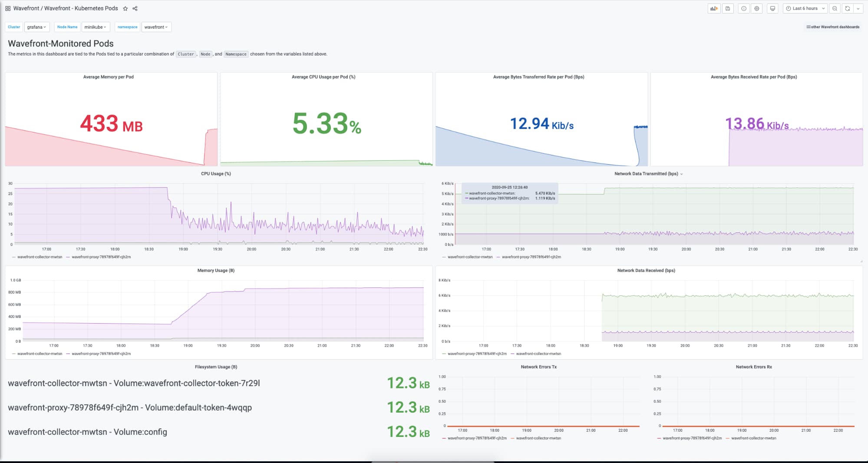The width and height of the screenshot is (868, 463).
Task: Toggle wavefront-proxy in Memory Usage legend
Action: [x=101, y=354]
